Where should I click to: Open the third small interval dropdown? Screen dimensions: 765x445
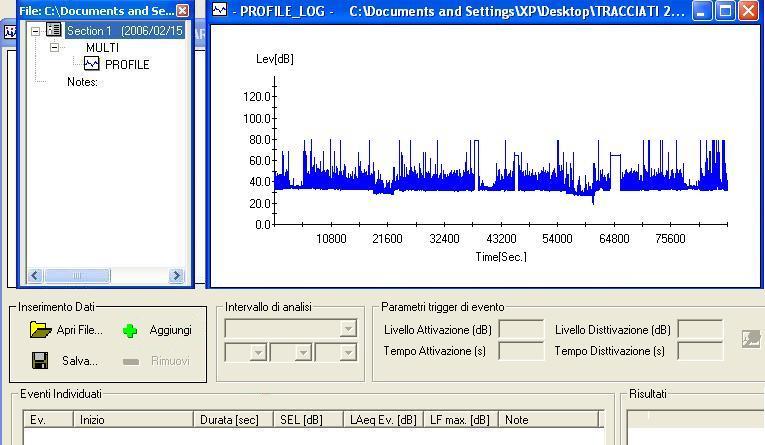click(348, 352)
